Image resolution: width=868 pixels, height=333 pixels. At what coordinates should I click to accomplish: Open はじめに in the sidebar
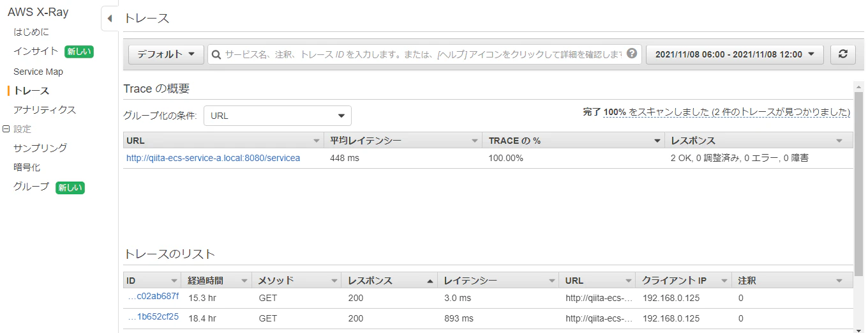(31, 32)
